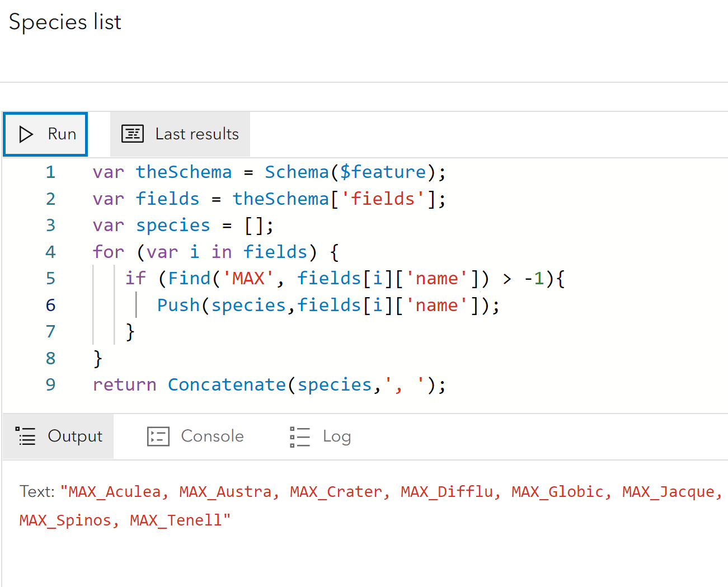
Task: Select the species variable on line 3
Action: (x=173, y=225)
